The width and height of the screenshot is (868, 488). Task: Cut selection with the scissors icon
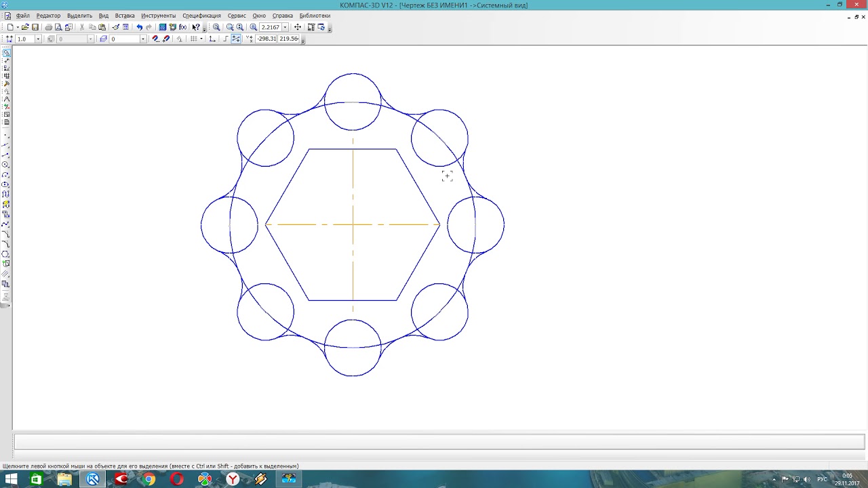(82, 27)
